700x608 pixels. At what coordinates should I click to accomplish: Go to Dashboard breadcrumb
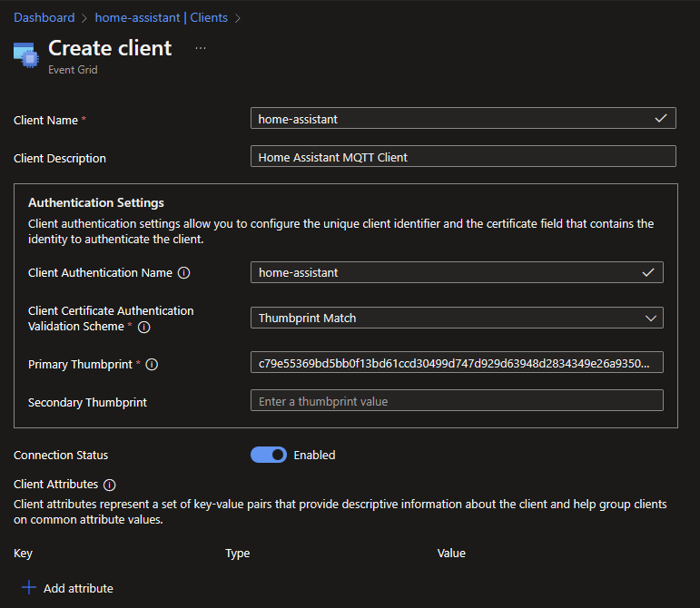coord(44,17)
